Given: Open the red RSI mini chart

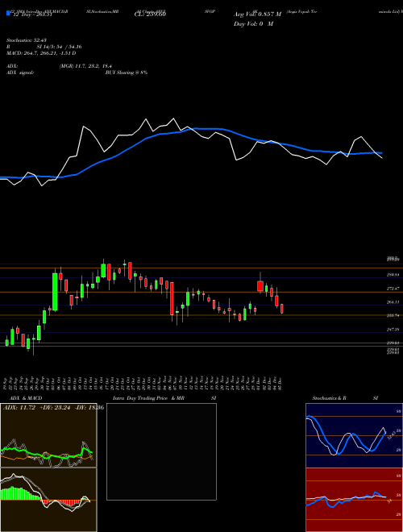Looking at the screenshot, I should (x=354, y=500).
